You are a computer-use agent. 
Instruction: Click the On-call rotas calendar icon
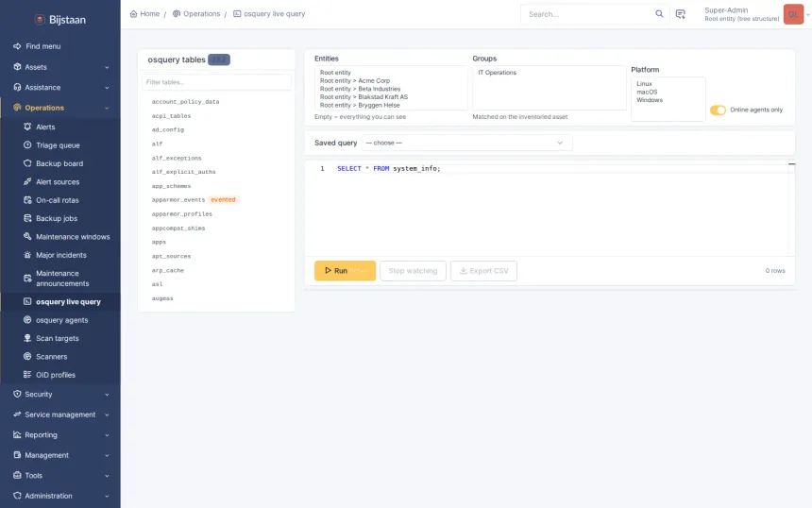coord(27,200)
